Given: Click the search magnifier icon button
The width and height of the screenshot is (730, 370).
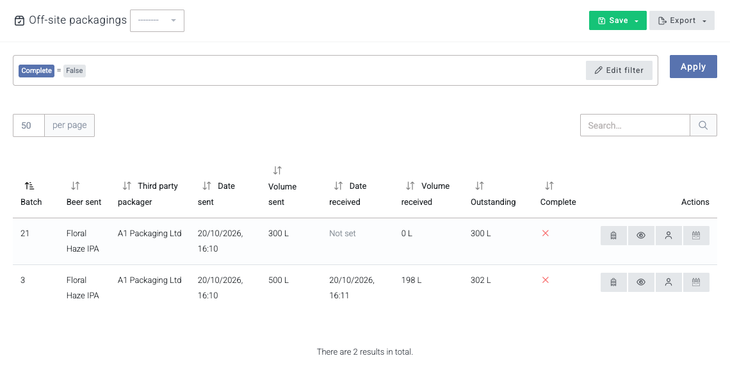Looking at the screenshot, I should [x=703, y=125].
